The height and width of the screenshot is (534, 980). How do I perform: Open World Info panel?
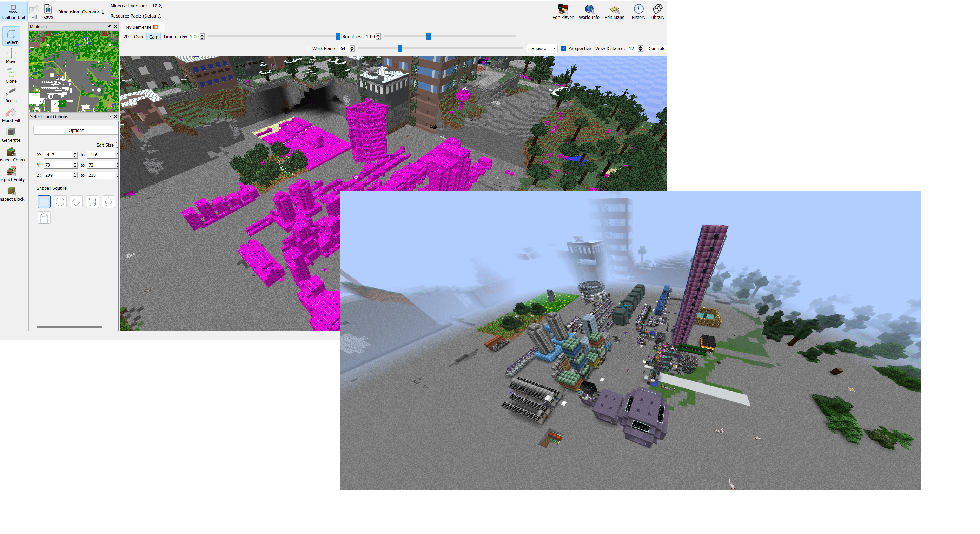[x=589, y=12]
